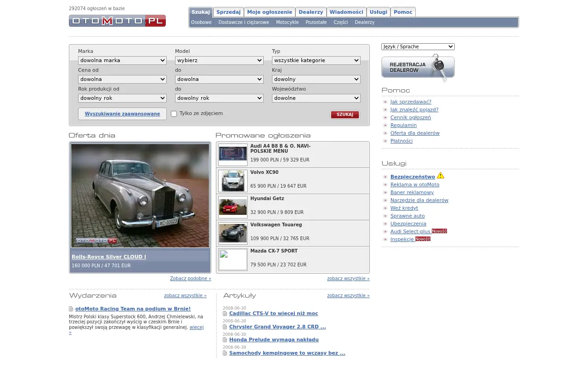Open the Rolls-Royce offer-of-the-day photo
588x368 pixels.
pos(140,195)
